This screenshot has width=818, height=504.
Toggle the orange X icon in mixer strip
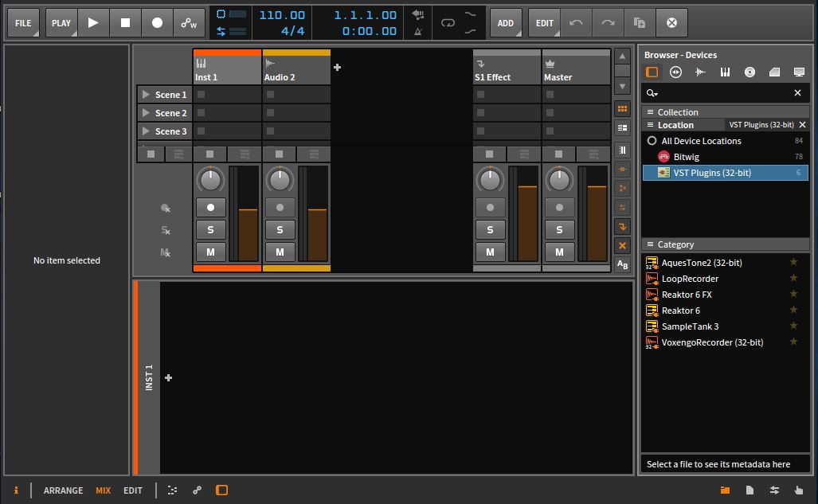pos(622,245)
